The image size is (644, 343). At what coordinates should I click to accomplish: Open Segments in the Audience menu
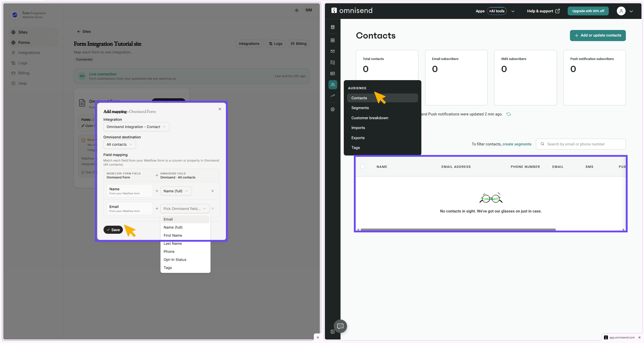(382, 108)
